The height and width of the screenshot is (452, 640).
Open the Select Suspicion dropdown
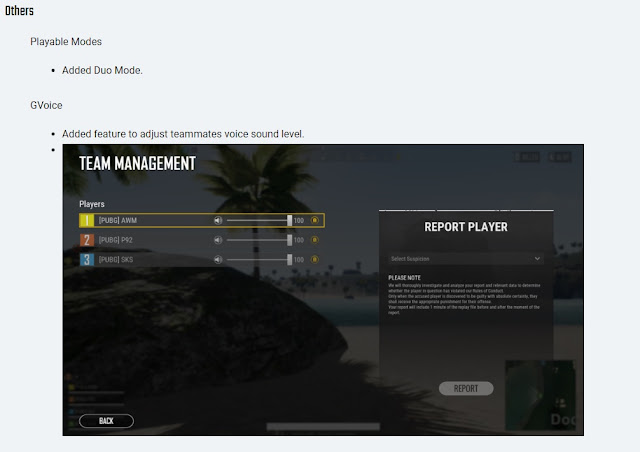(x=466, y=259)
